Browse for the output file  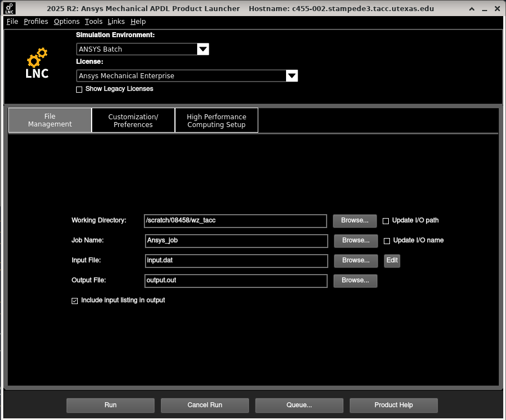tap(355, 281)
